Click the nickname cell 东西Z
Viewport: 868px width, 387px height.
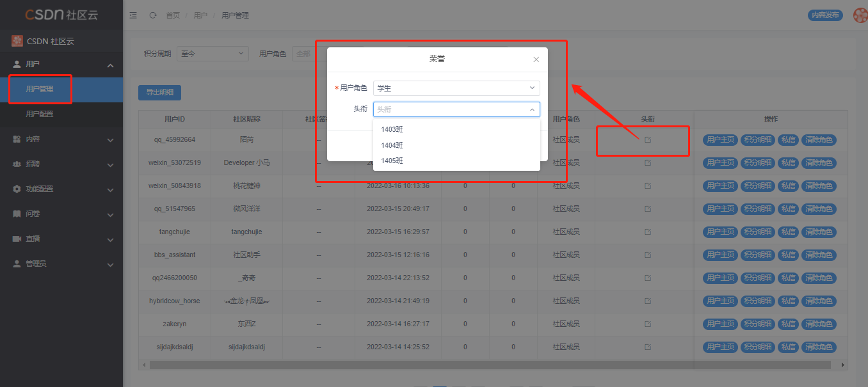[x=246, y=324]
